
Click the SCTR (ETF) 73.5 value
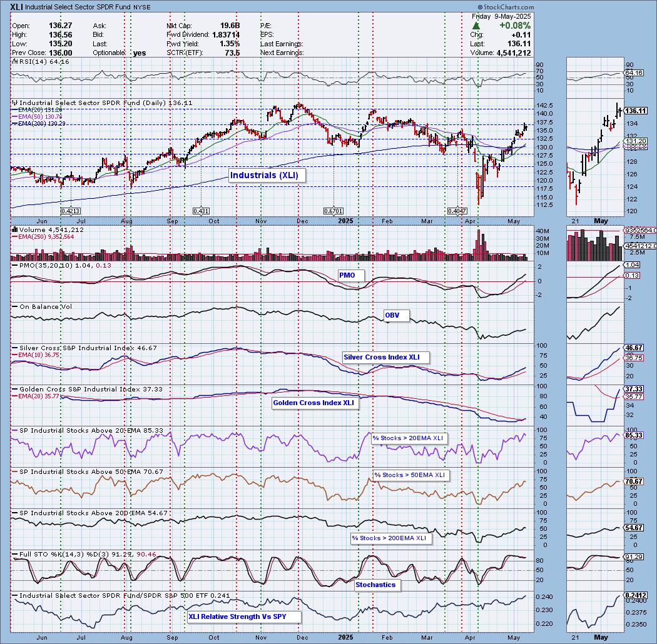[232, 53]
